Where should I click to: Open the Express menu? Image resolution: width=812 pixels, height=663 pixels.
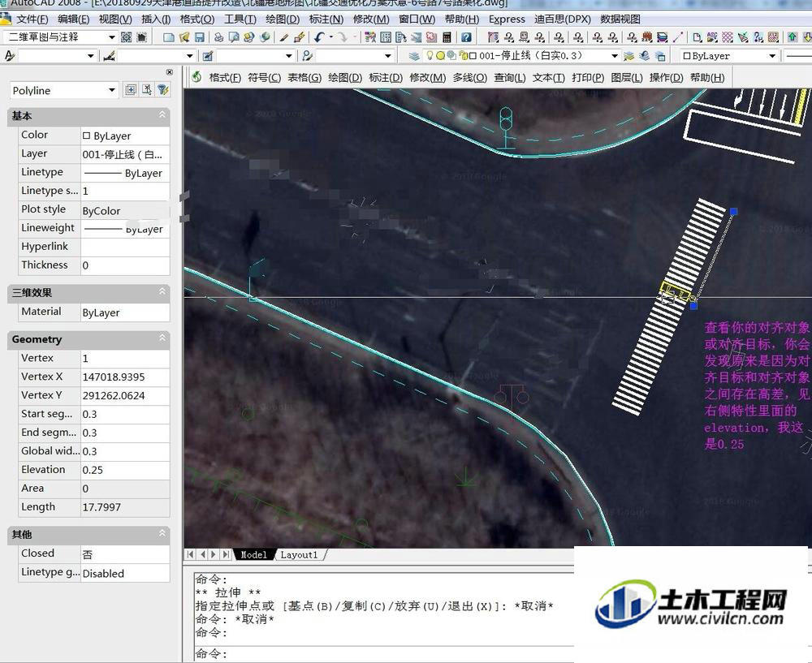507,19
